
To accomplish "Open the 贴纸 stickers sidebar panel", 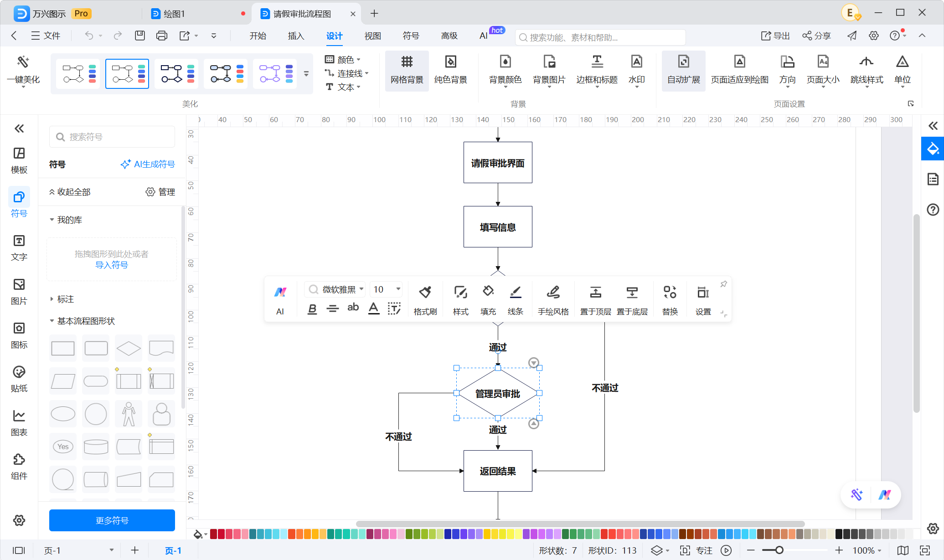I will coord(19,380).
